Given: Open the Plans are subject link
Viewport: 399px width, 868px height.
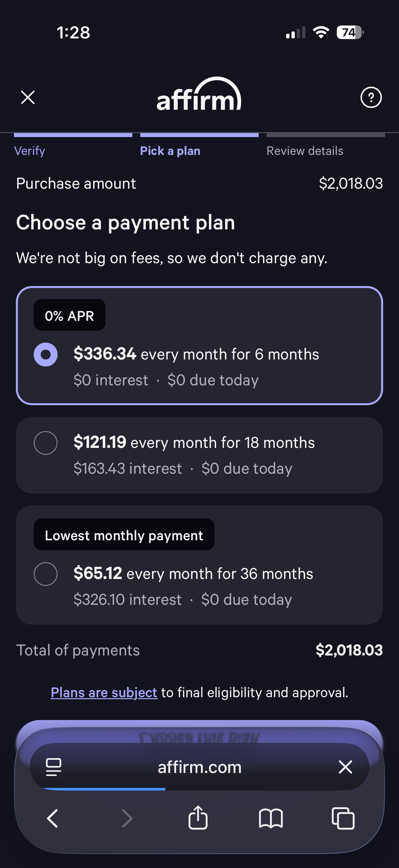Looking at the screenshot, I should [104, 693].
